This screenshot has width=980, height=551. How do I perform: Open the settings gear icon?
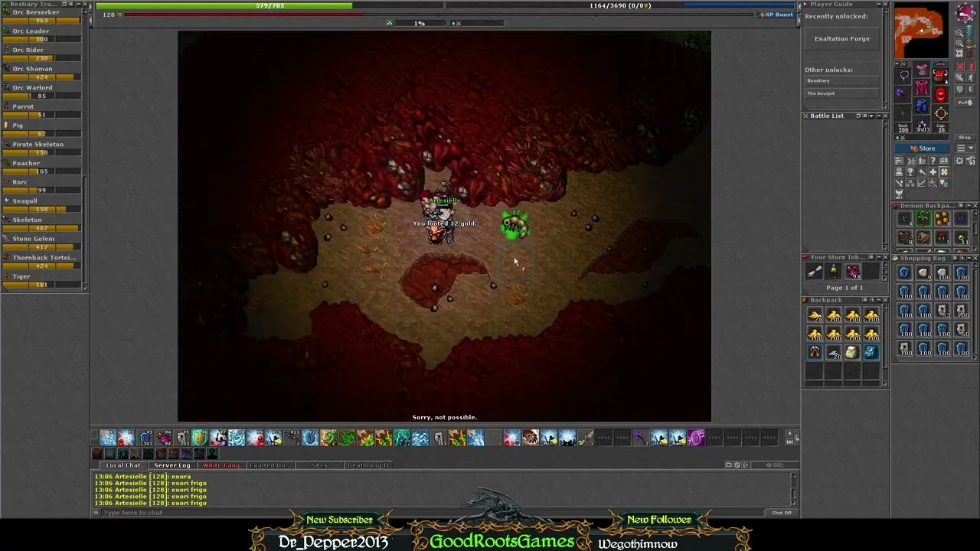point(959,160)
